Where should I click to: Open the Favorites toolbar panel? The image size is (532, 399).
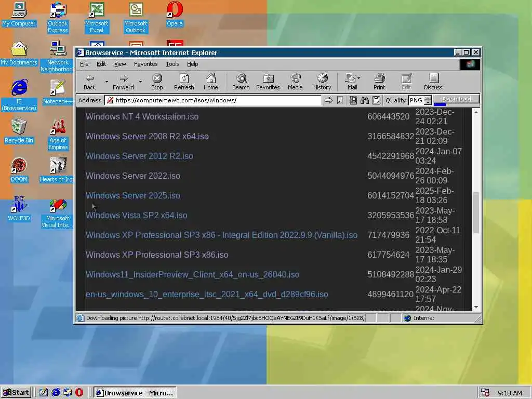click(268, 82)
